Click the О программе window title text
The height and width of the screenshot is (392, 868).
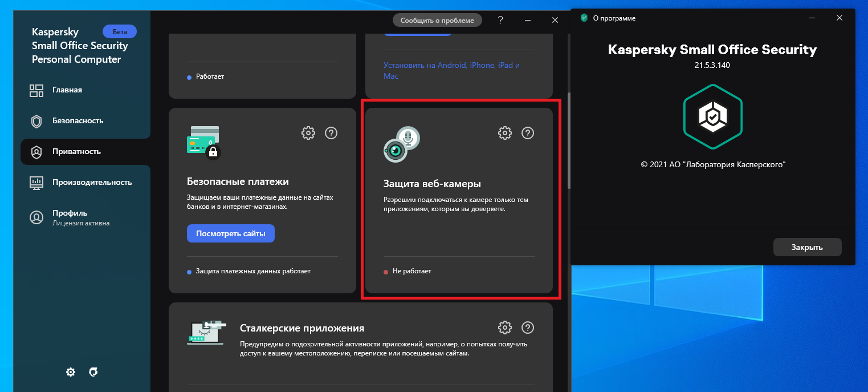click(x=614, y=18)
